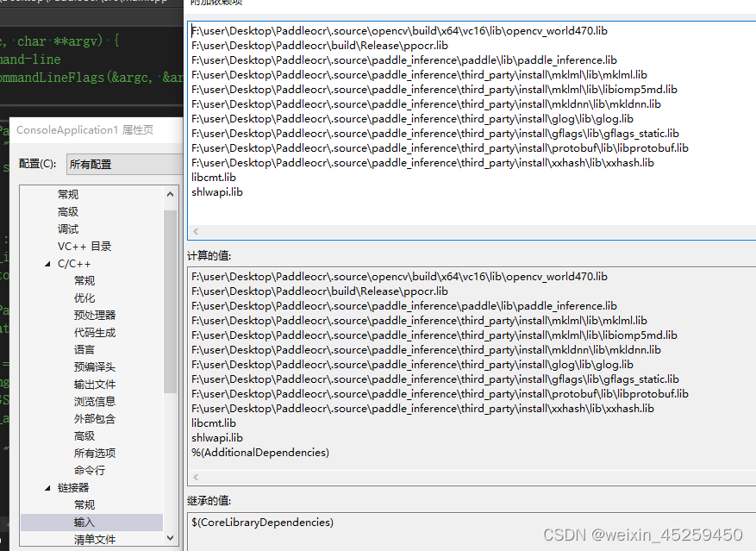Click 'char **argv' in code editor
The width and height of the screenshot is (756, 551).
click(x=59, y=41)
